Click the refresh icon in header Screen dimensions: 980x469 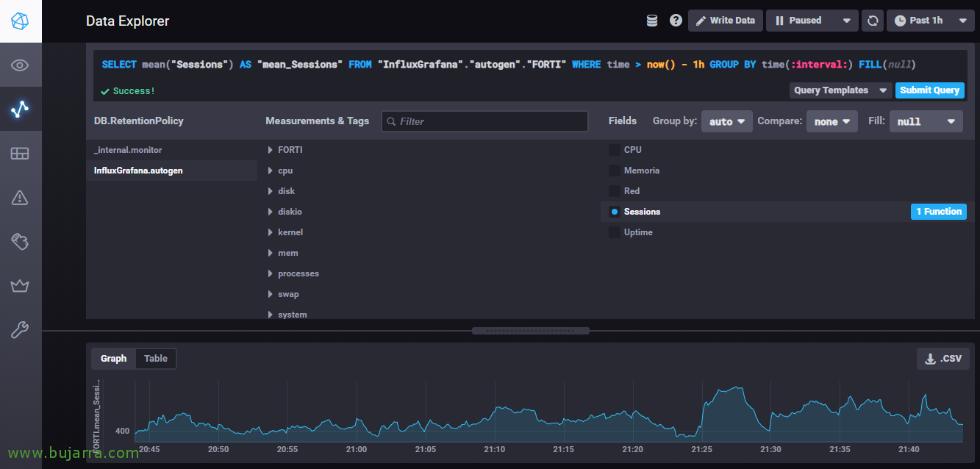pyautogui.click(x=873, y=21)
